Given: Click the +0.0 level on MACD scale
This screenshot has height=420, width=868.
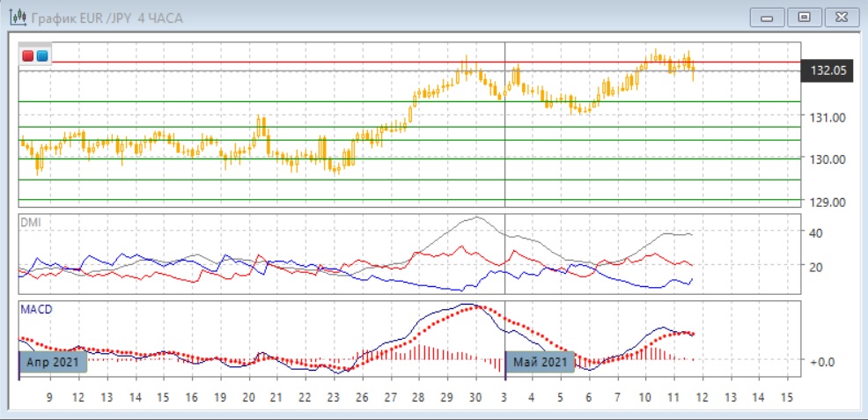Looking at the screenshot, I should pyautogui.click(x=821, y=361).
